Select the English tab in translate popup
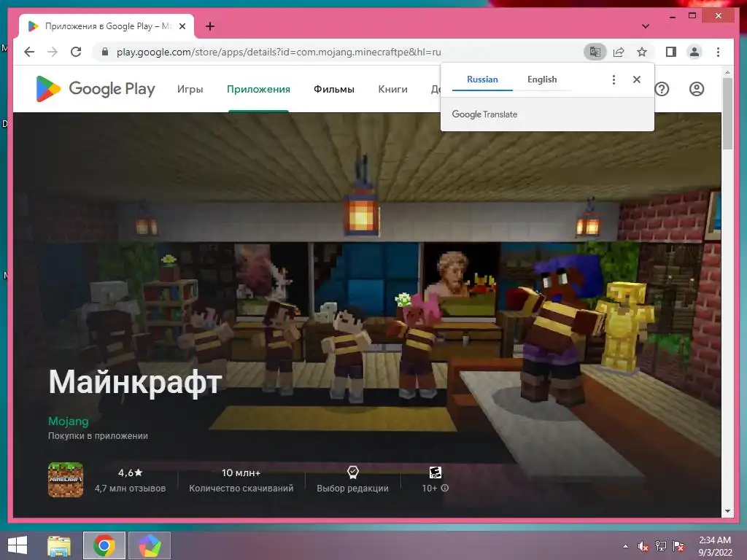This screenshot has height=560, width=747. click(x=542, y=79)
